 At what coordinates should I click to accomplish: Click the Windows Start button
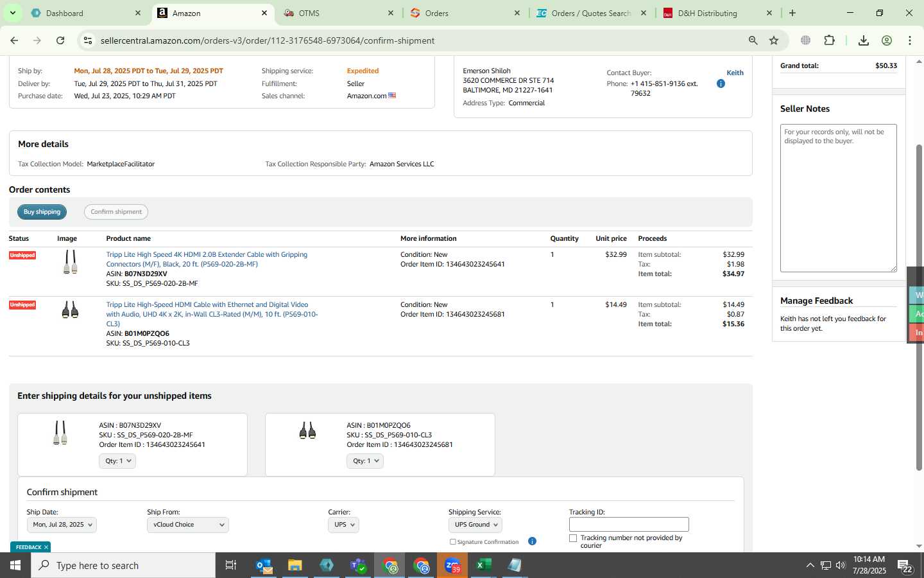tap(15, 565)
